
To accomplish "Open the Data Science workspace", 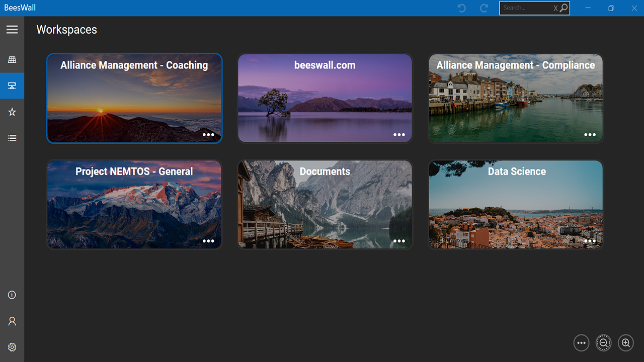I will [516, 205].
